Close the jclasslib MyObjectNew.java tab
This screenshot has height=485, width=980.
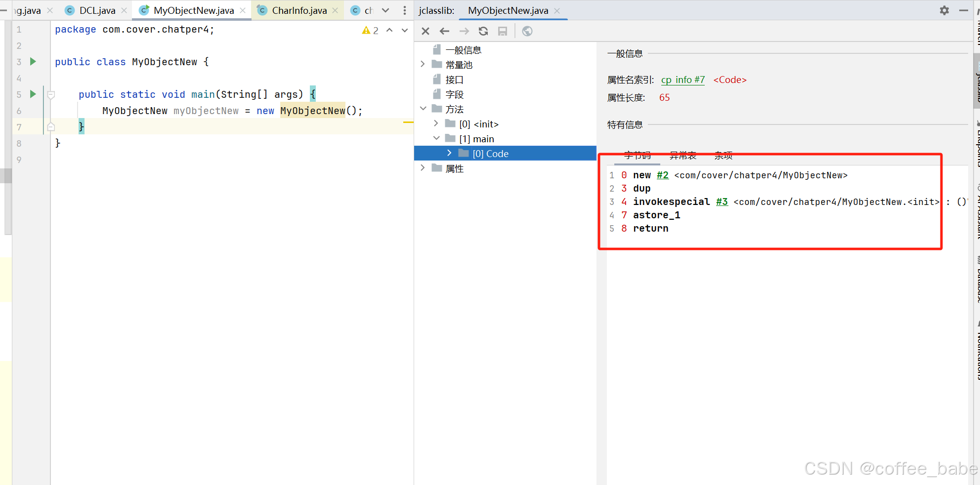point(557,10)
